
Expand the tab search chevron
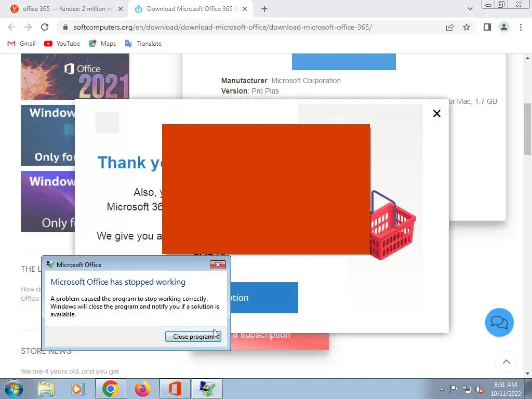(470, 9)
